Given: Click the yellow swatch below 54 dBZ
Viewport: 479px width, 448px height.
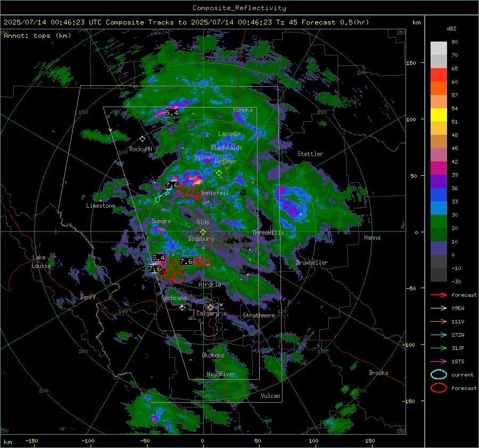Looking at the screenshot, I should click(439, 115).
